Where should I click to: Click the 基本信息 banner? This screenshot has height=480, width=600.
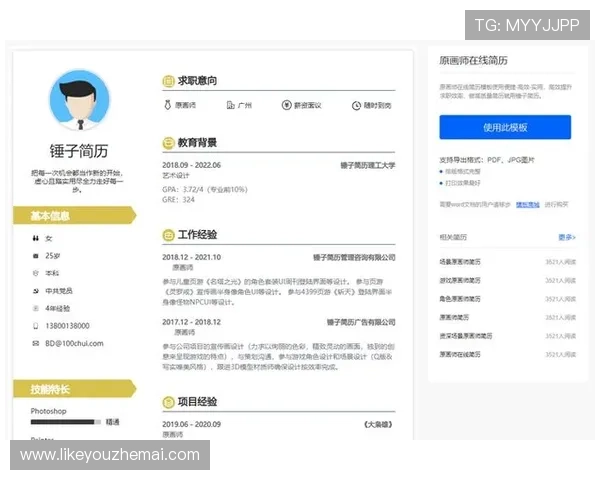pos(75,216)
